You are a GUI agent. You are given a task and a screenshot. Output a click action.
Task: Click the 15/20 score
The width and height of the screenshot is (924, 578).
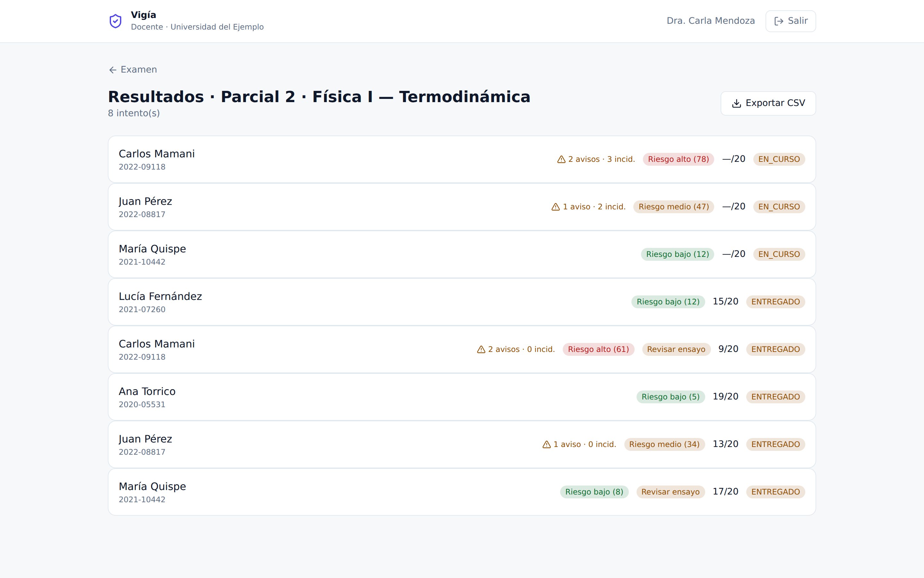click(x=725, y=302)
